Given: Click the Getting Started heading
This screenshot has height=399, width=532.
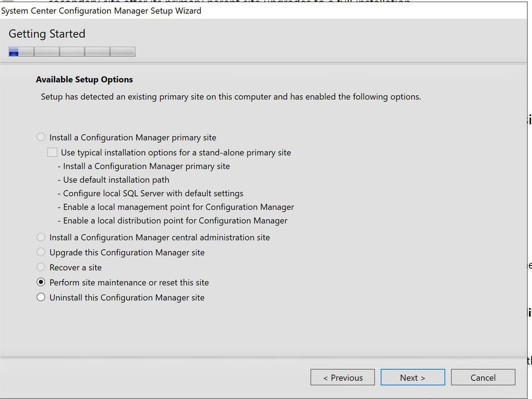Looking at the screenshot, I should pyautogui.click(x=47, y=34).
